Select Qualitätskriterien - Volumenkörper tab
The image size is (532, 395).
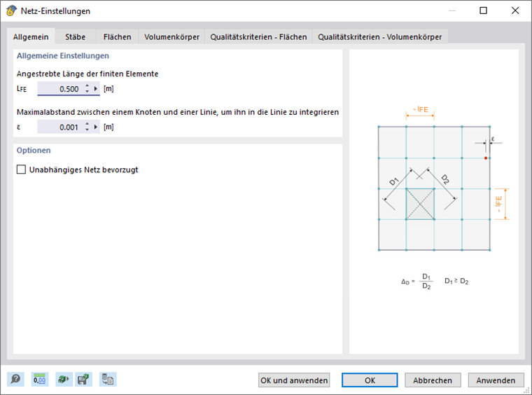coord(379,36)
